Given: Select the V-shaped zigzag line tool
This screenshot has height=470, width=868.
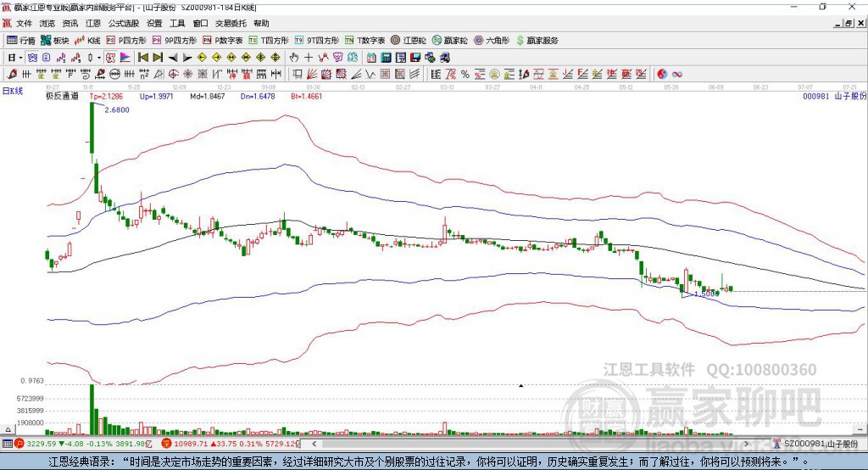Looking at the screenshot, I should [370, 74].
